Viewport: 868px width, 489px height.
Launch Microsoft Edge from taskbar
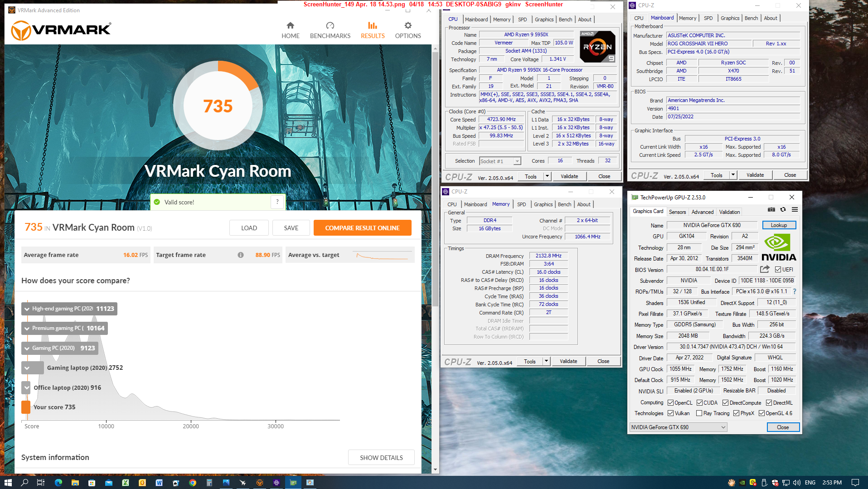(58, 483)
